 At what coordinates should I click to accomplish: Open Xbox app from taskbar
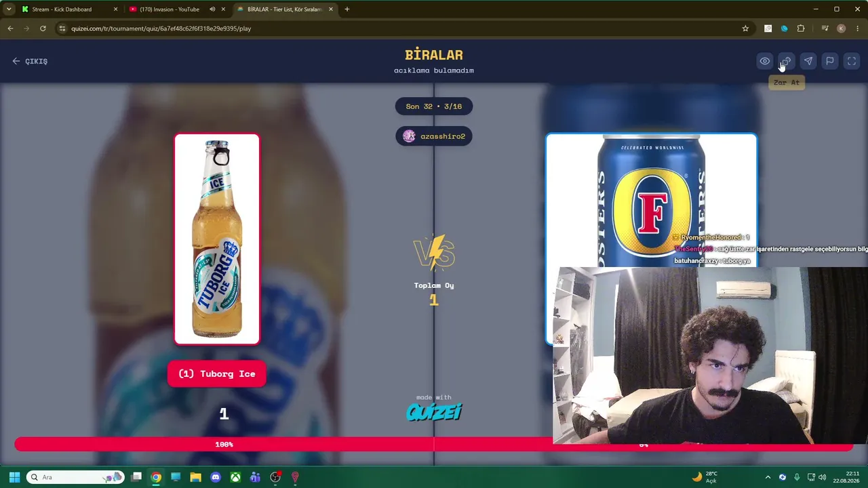click(235, 477)
